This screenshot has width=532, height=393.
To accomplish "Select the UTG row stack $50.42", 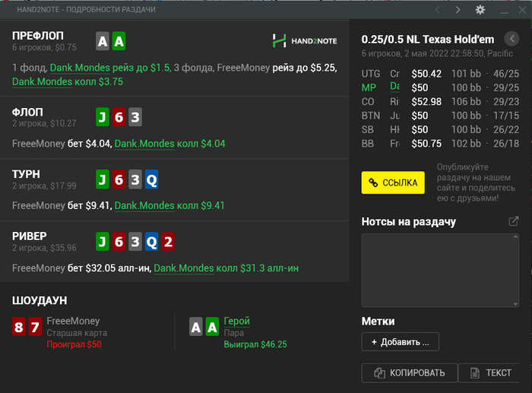I will (426, 74).
